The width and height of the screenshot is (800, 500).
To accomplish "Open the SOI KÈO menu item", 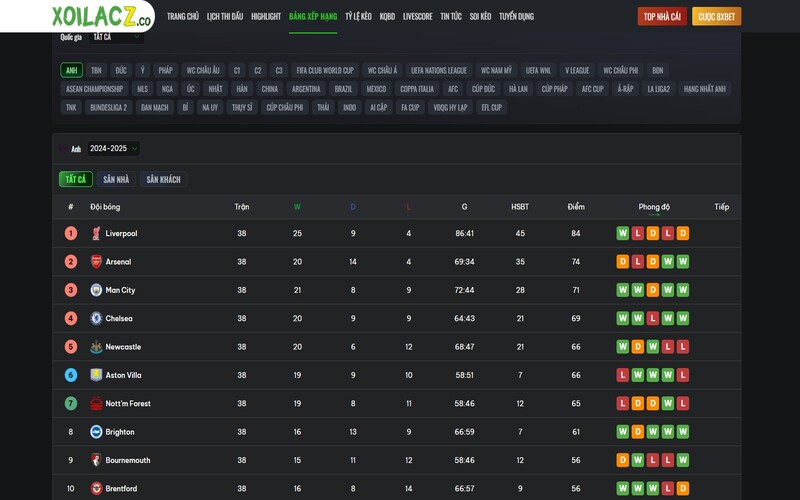I will [480, 16].
